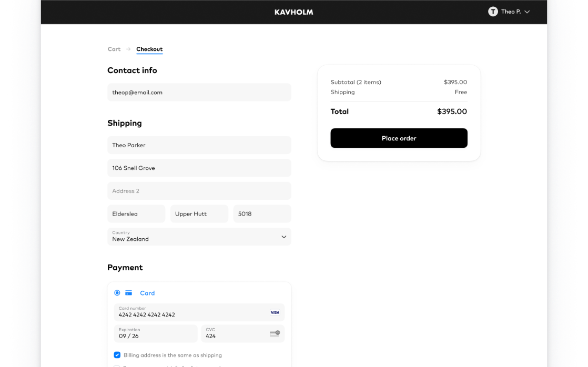This screenshot has height=367, width=588.
Task: Click the CVC card hint icon
Action: click(275, 333)
